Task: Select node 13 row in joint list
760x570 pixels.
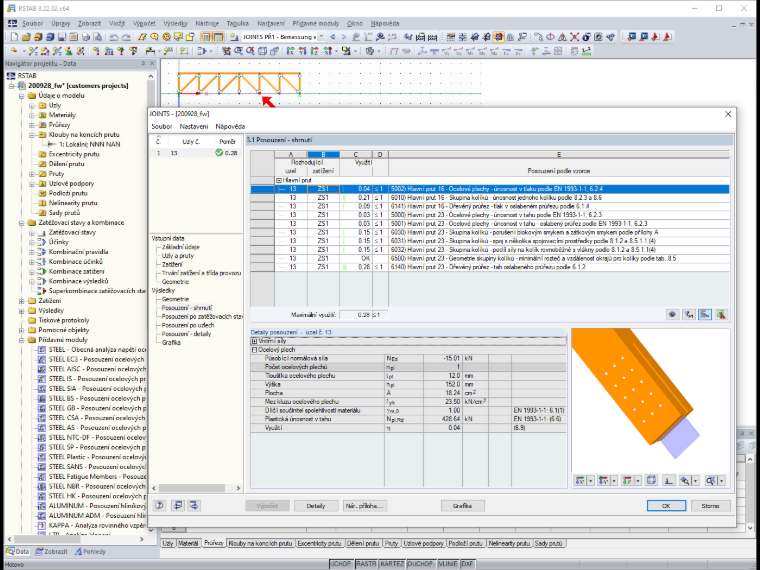Action: (196, 153)
